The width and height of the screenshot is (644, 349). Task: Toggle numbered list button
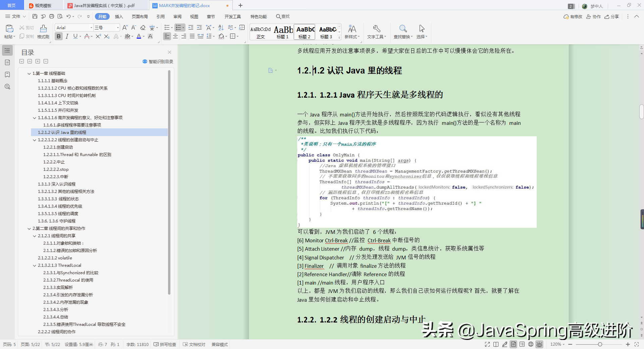click(180, 28)
